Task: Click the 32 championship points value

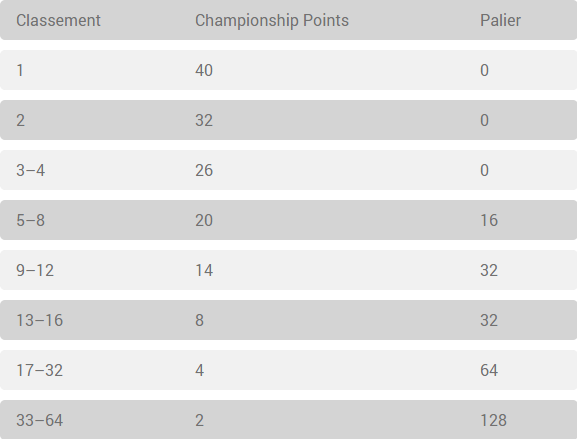Action: click(x=204, y=120)
